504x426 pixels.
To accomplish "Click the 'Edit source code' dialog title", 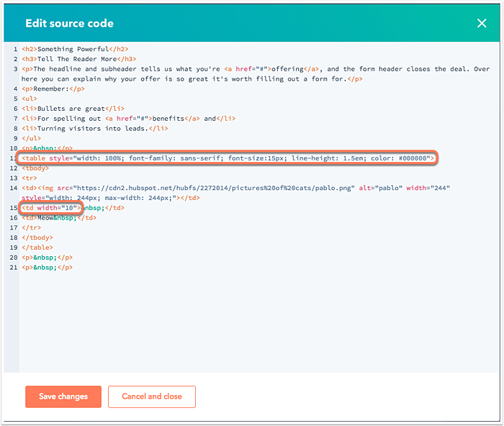I will coord(69,23).
